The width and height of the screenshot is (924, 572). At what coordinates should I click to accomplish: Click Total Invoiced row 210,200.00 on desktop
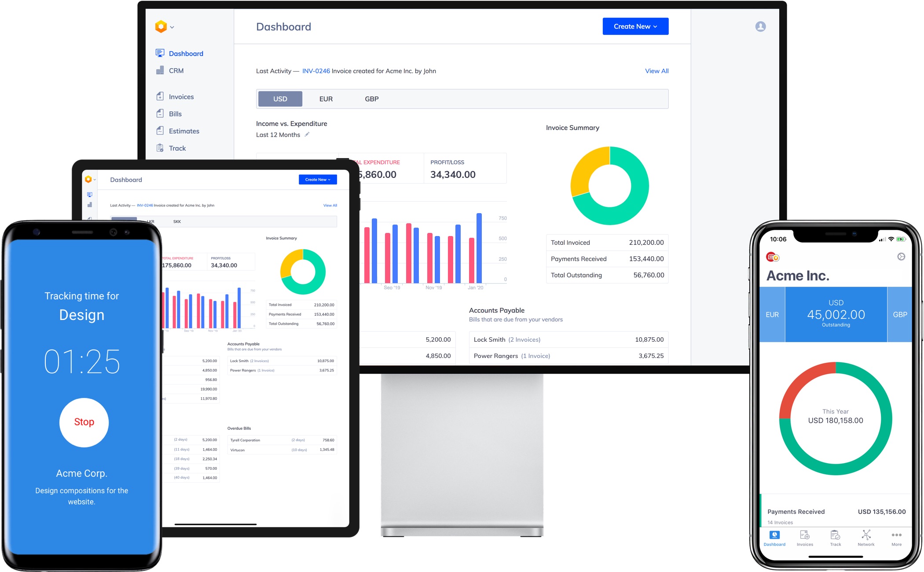(607, 242)
